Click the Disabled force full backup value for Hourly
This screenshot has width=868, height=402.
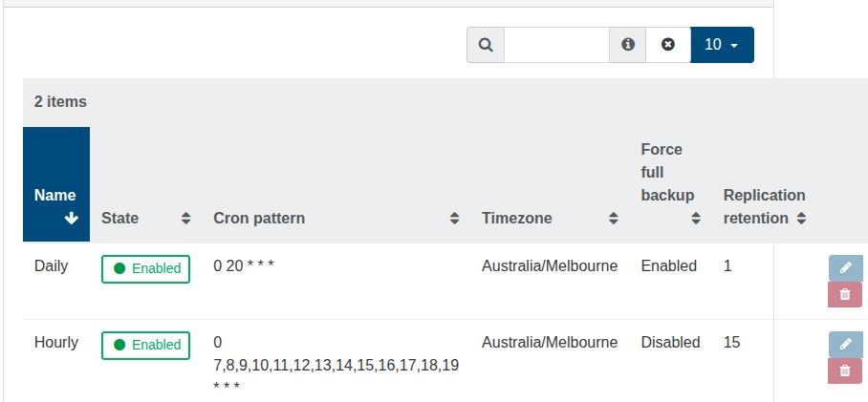[670, 343]
